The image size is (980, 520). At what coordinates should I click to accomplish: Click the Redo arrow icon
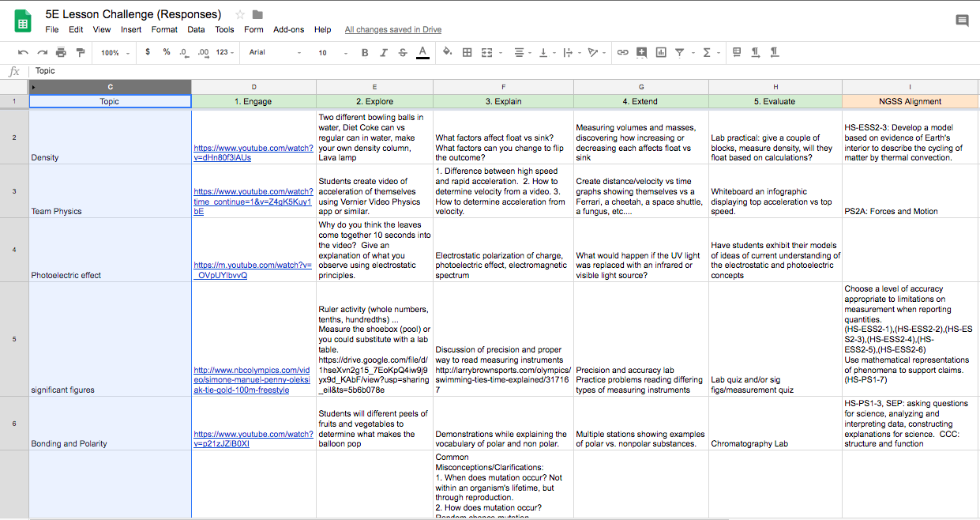[x=43, y=52]
